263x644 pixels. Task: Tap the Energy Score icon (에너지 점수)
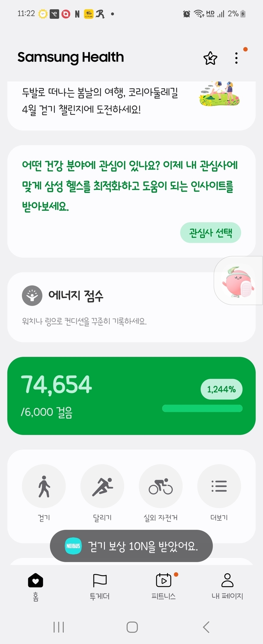point(32,295)
